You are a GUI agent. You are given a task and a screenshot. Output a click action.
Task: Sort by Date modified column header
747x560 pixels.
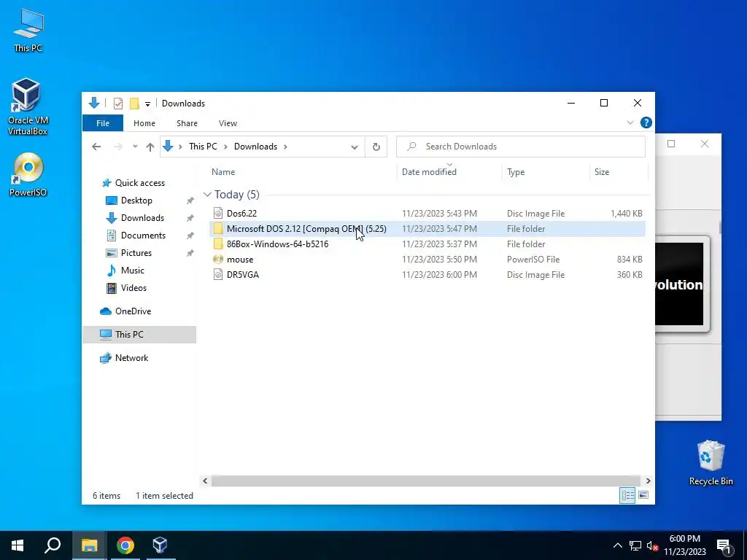point(449,172)
